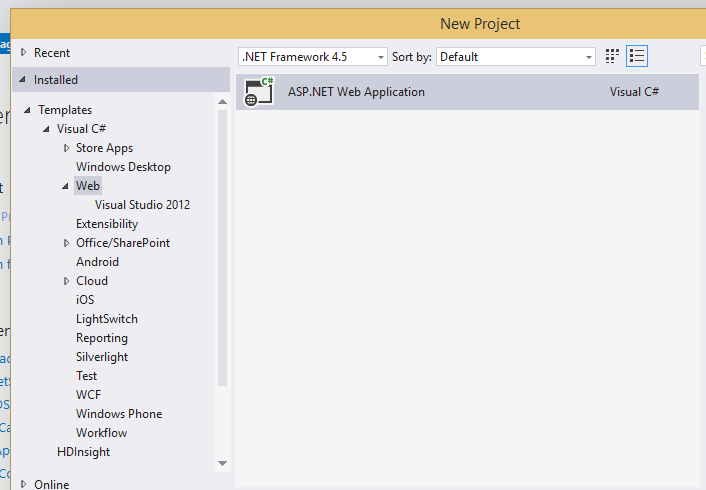Select the iOS category
This screenshot has height=490, width=706.
tap(85, 299)
